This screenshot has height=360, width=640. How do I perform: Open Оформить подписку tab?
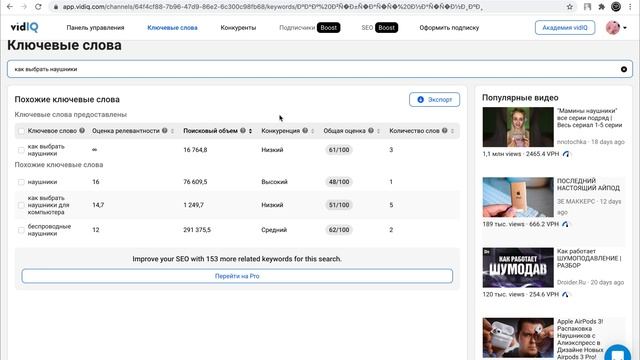click(449, 28)
